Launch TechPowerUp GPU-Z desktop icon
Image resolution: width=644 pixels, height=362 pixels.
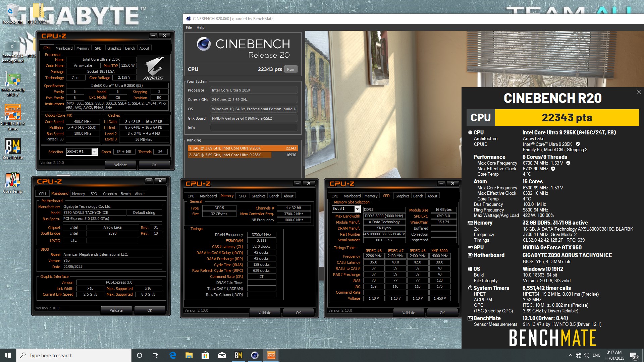click(12, 84)
